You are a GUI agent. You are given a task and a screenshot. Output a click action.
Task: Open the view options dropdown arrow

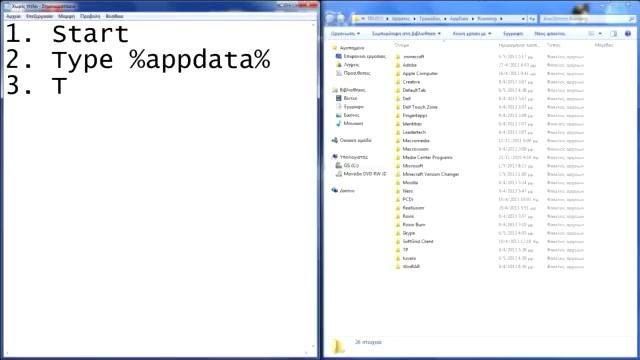pos(600,33)
